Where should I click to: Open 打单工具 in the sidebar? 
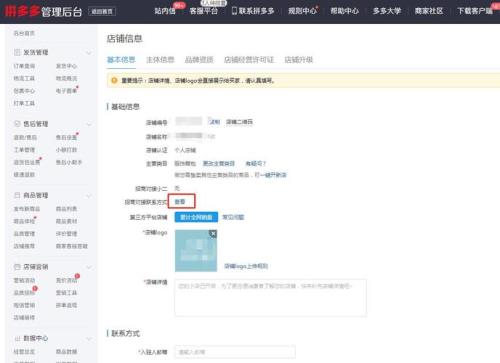pos(24,103)
